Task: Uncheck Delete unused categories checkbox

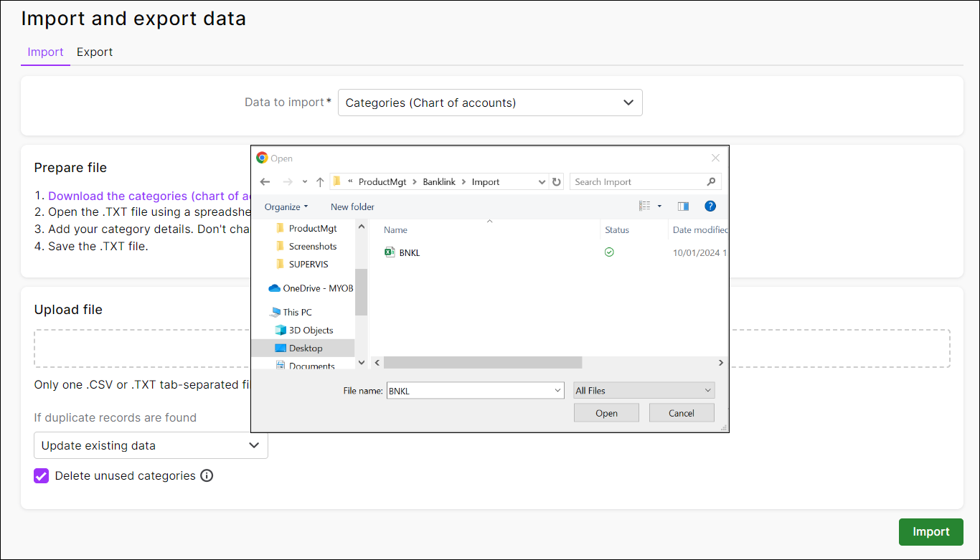Action: (x=42, y=475)
